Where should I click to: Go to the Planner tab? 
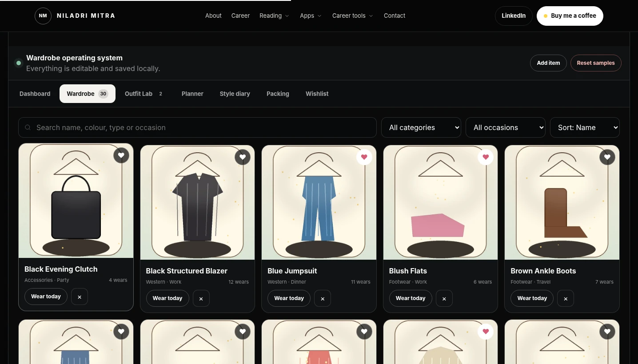pos(192,94)
